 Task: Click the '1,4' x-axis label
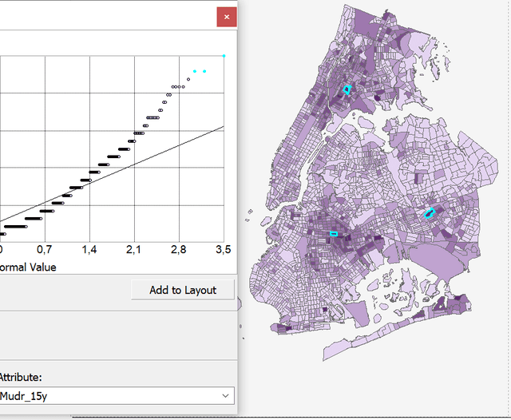coord(89,250)
